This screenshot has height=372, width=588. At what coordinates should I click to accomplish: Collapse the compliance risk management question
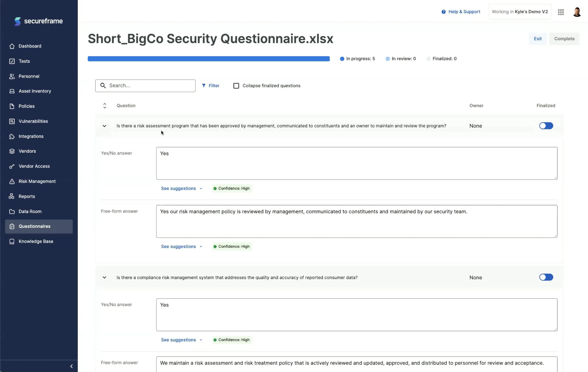click(x=104, y=278)
